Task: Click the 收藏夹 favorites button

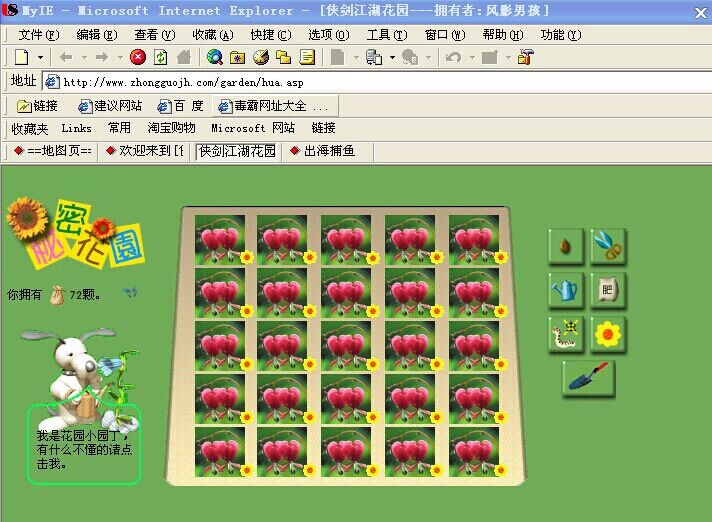Action: (x=30, y=128)
